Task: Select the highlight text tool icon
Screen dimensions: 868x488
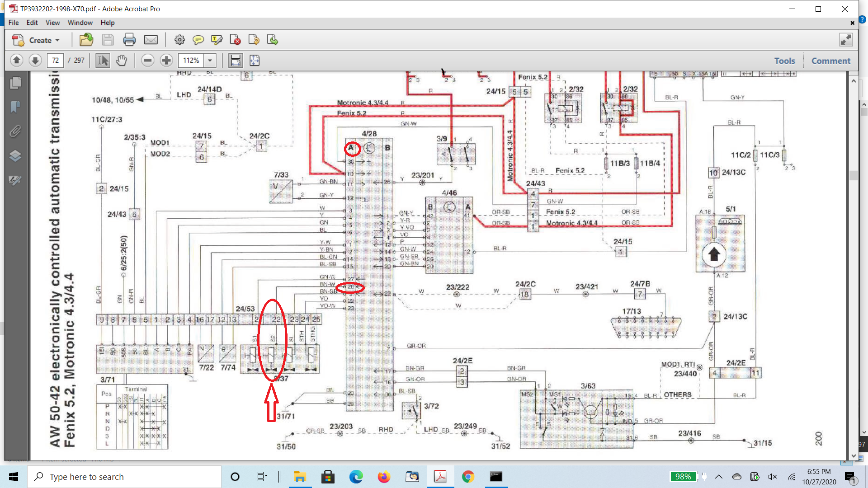Action: 217,40
